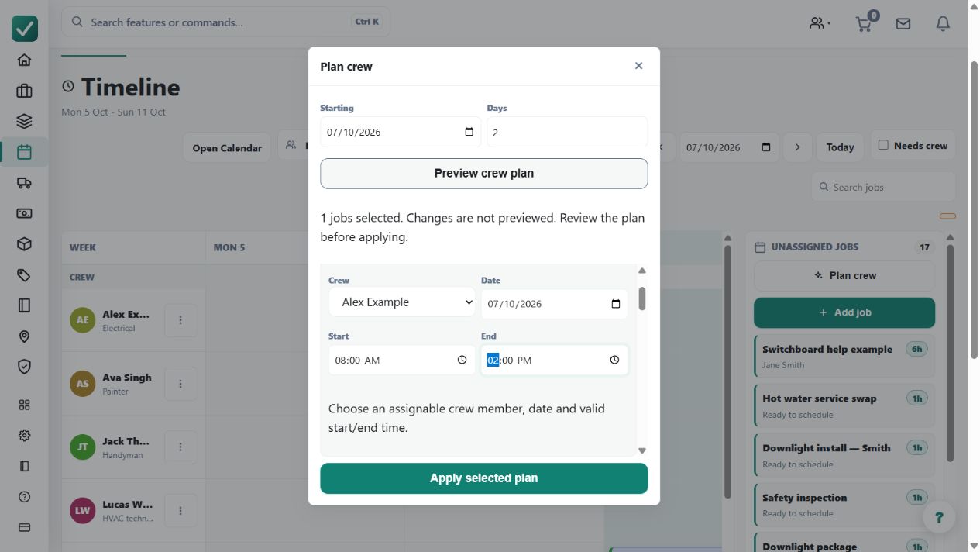Open Ava Singh row options menu

pyautogui.click(x=181, y=384)
